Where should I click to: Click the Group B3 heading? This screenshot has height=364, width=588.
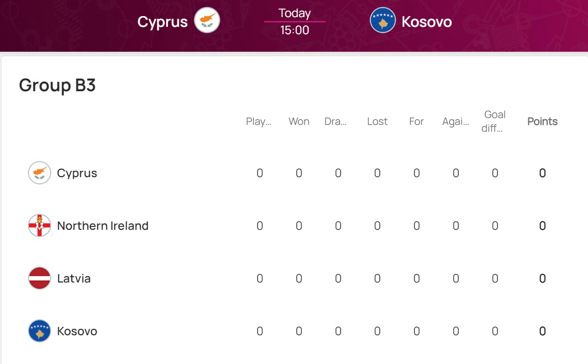tap(57, 85)
